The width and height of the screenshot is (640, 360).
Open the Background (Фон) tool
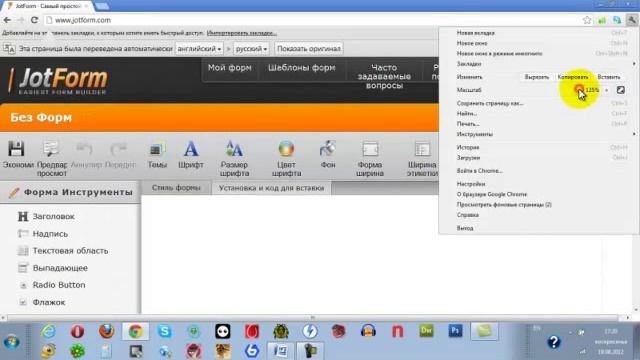pyautogui.click(x=327, y=149)
